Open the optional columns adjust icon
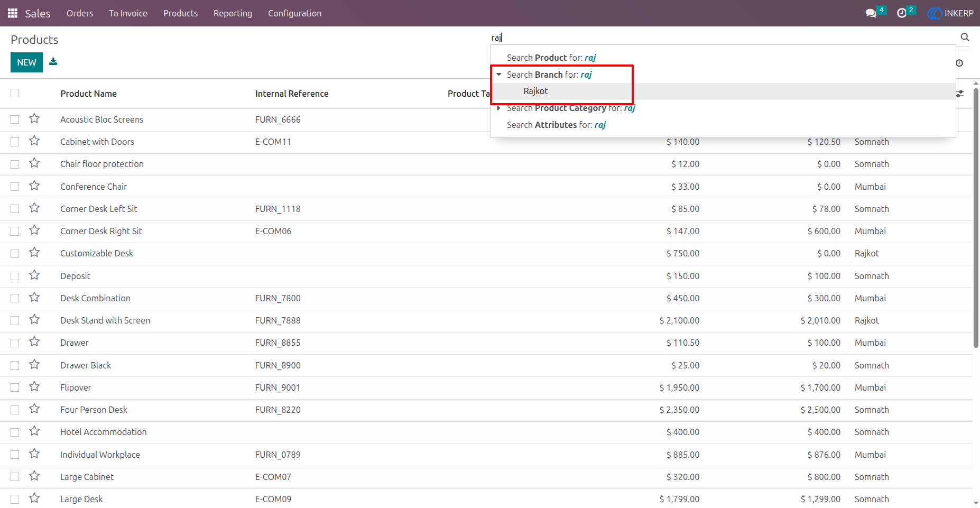The image size is (980, 508). (960, 94)
